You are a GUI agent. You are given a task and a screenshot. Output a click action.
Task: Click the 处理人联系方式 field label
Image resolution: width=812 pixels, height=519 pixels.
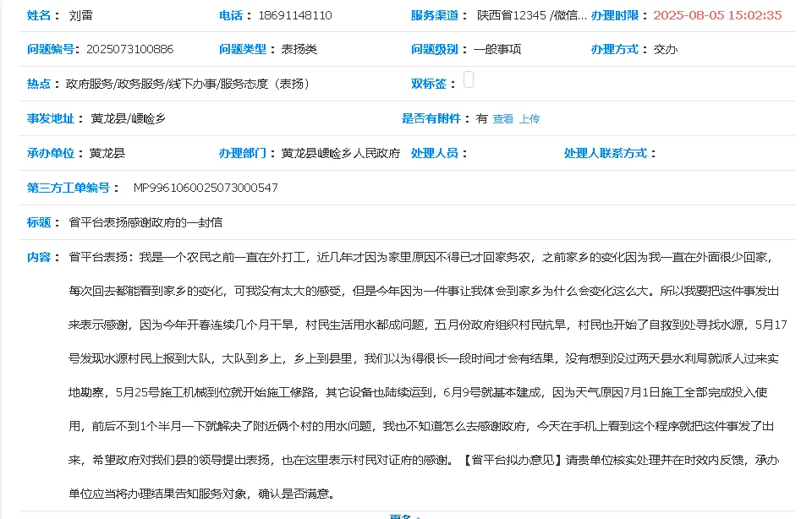(606, 153)
